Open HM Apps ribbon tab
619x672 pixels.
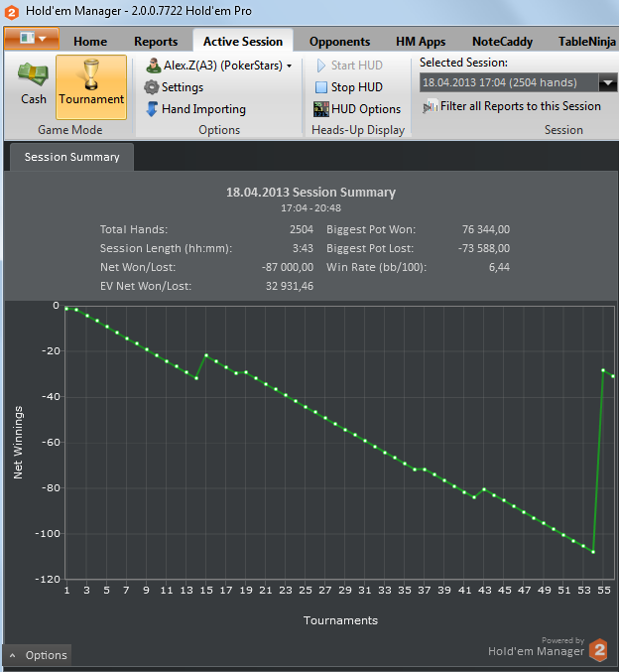(421, 42)
